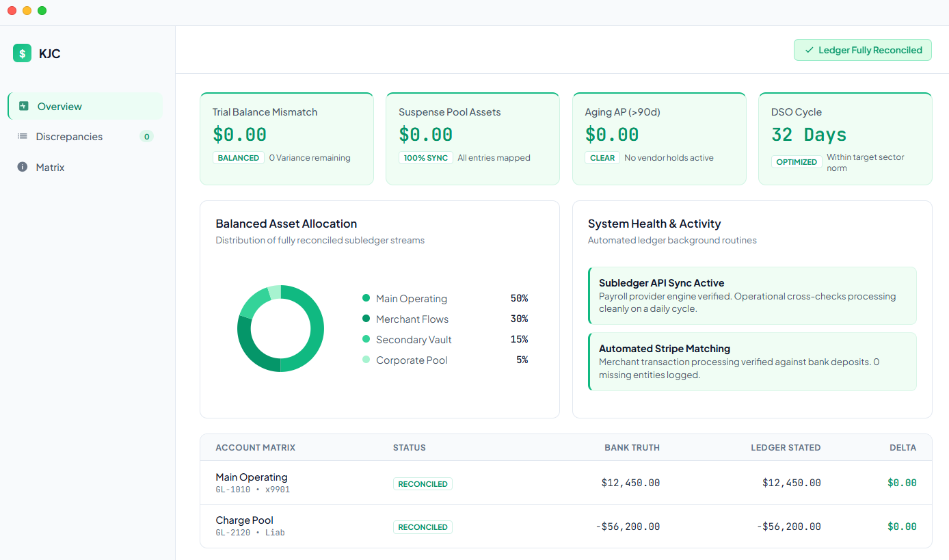Click the Trial Balance Mismatch card title

click(265, 112)
